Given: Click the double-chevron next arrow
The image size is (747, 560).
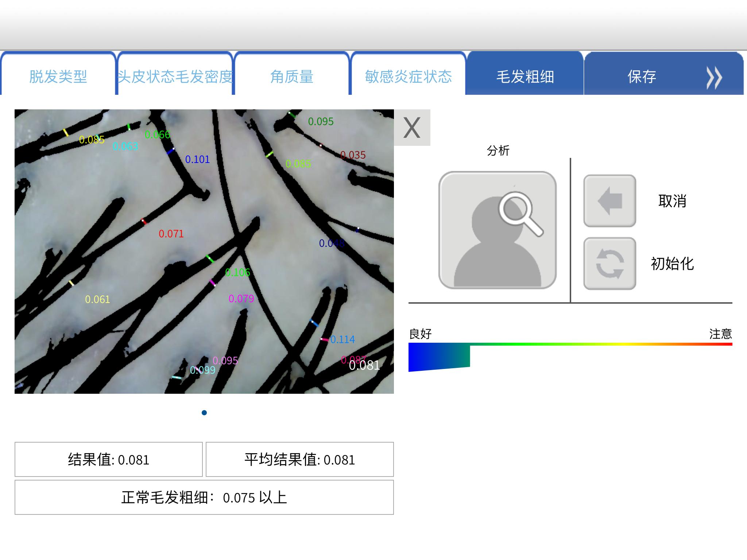Looking at the screenshot, I should (x=714, y=77).
